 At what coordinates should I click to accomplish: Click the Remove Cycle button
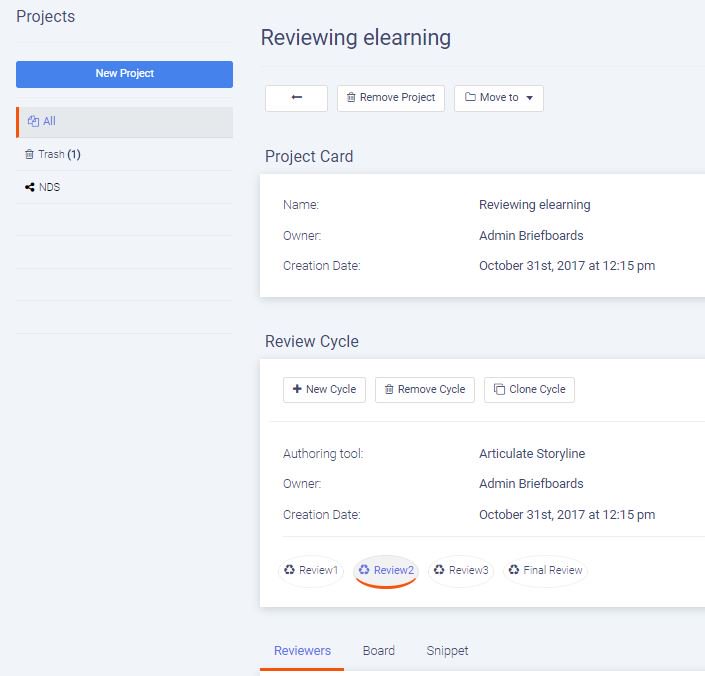click(424, 390)
